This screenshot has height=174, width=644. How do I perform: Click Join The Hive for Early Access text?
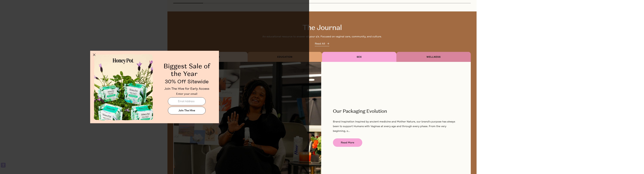(186, 89)
